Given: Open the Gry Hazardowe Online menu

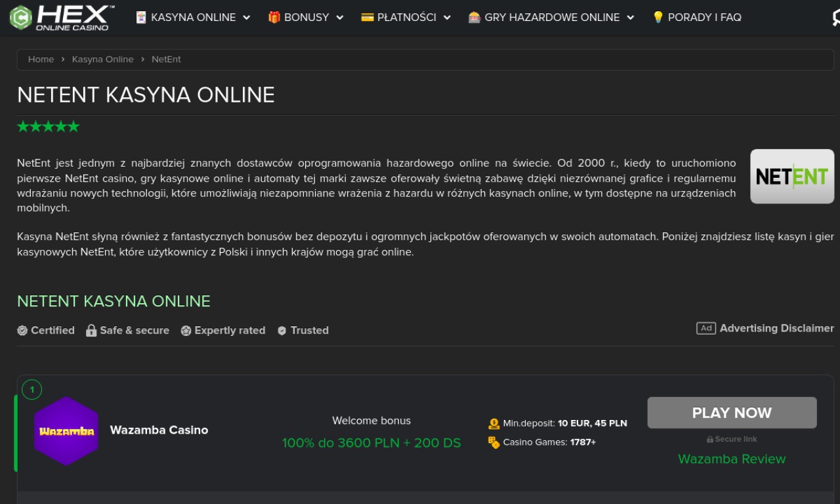Looking at the screenshot, I should point(551,18).
